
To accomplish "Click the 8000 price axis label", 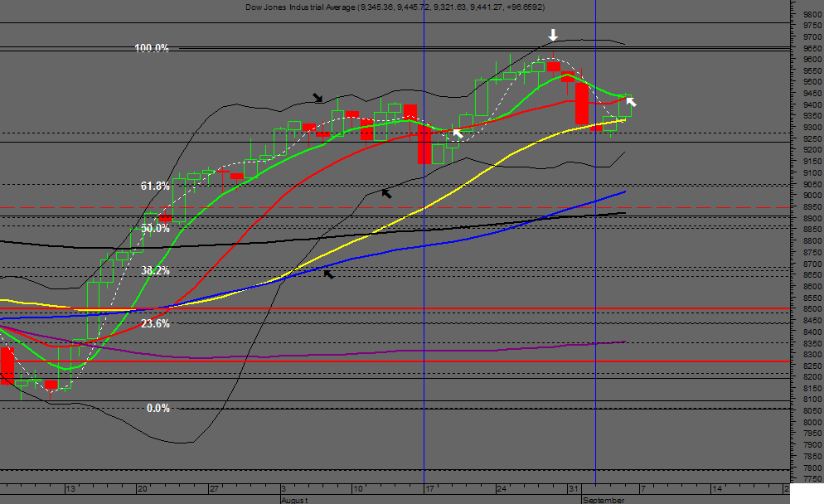I will 813,422.
